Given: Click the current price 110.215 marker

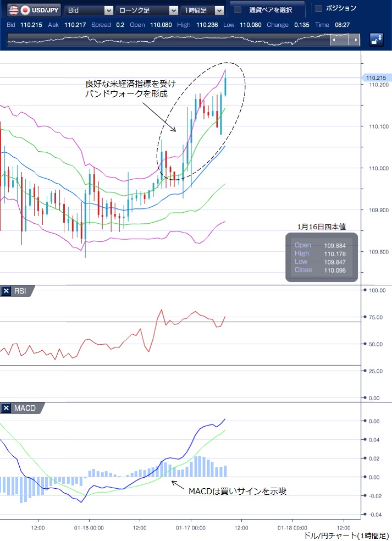Looking at the screenshot, I should 376,78.
